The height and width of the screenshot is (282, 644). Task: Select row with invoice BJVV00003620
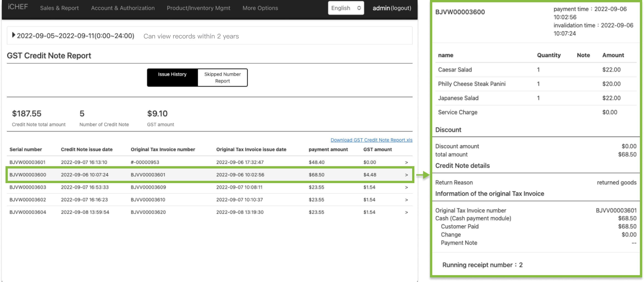(x=148, y=212)
